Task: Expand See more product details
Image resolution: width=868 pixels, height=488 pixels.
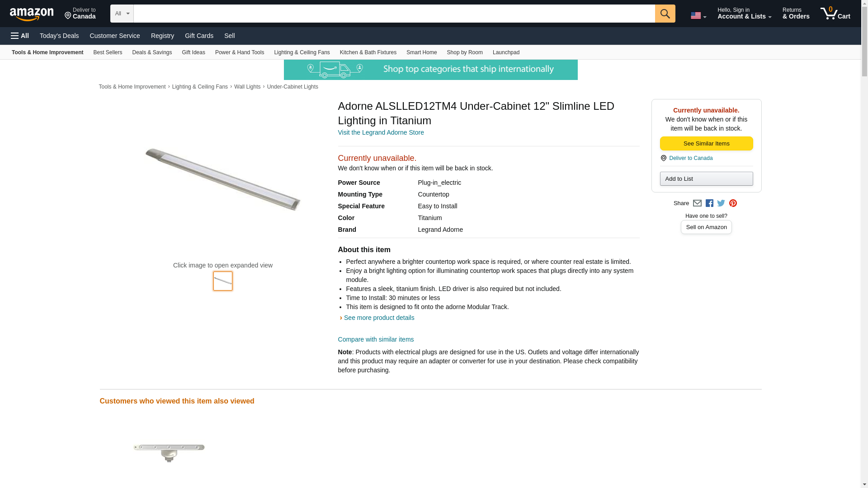Action: 379,318
